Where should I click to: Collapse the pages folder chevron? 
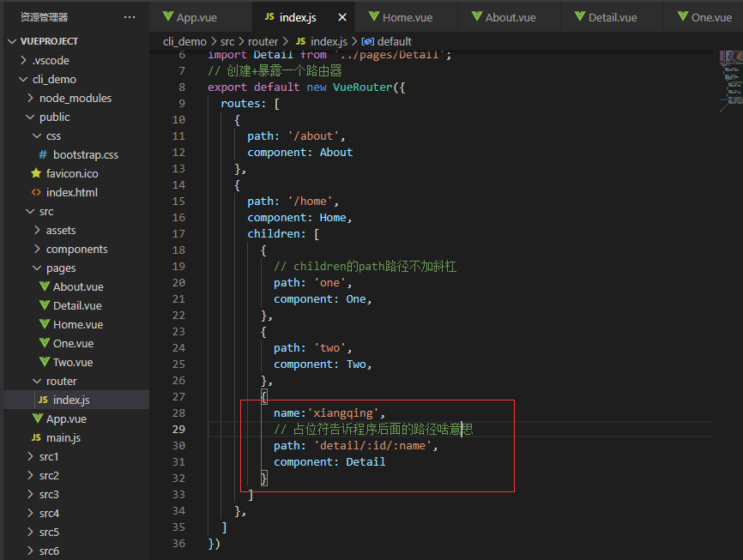click(x=38, y=268)
